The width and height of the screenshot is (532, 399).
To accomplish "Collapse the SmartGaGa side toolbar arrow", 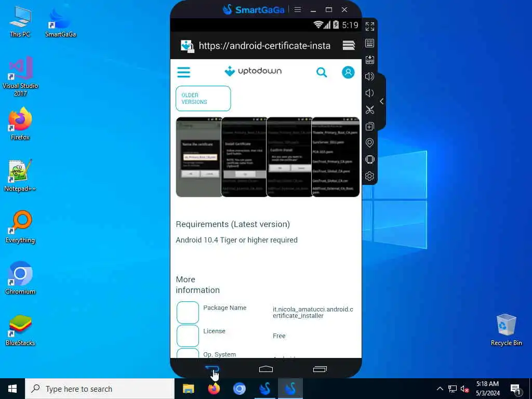I will pyautogui.click(x=382, y=101).
